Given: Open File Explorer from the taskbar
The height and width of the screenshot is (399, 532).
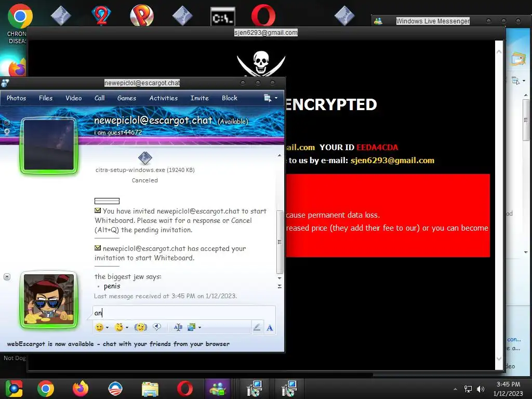Looking at the screenshot, I should (150, 389).
